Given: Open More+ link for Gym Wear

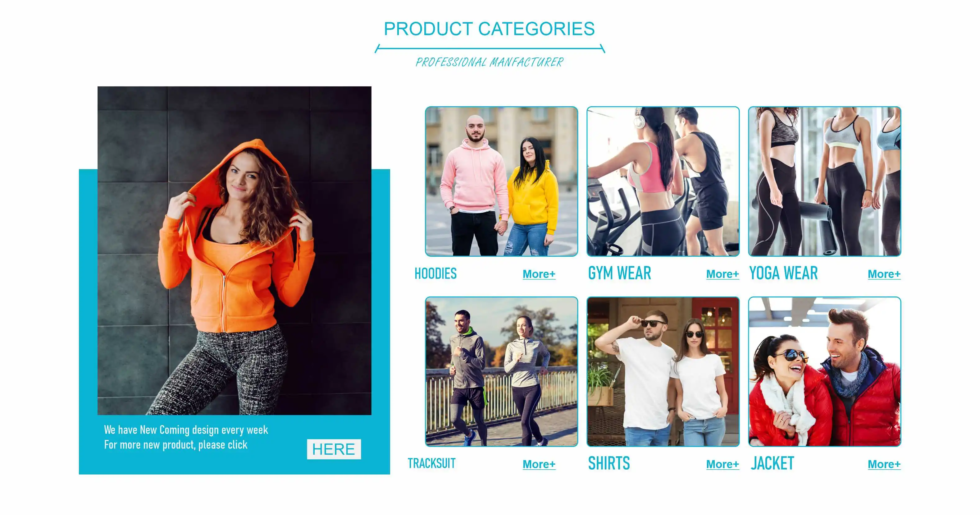Looking at the screenshot, I should (722, 274).
